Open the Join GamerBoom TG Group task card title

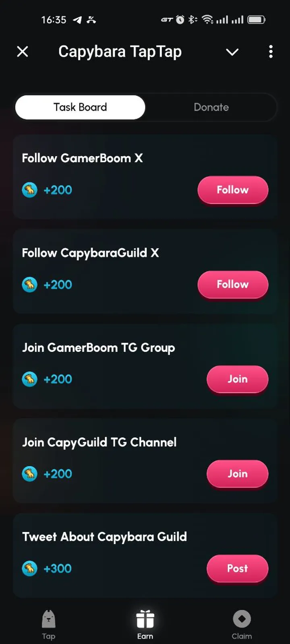[99, 348]
